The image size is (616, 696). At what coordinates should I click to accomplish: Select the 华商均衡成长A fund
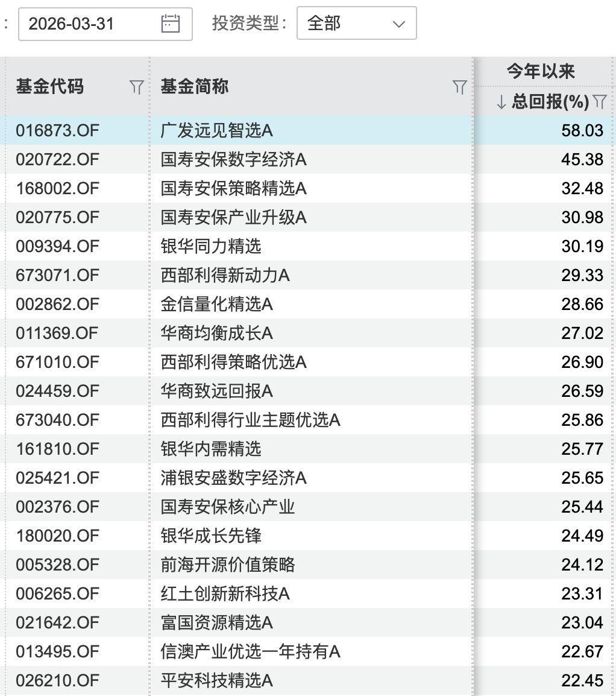click(x=216, y=333)
